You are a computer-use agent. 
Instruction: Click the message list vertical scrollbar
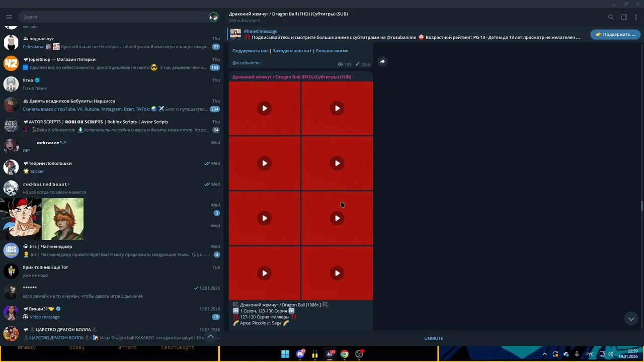[x=641, y=206]
